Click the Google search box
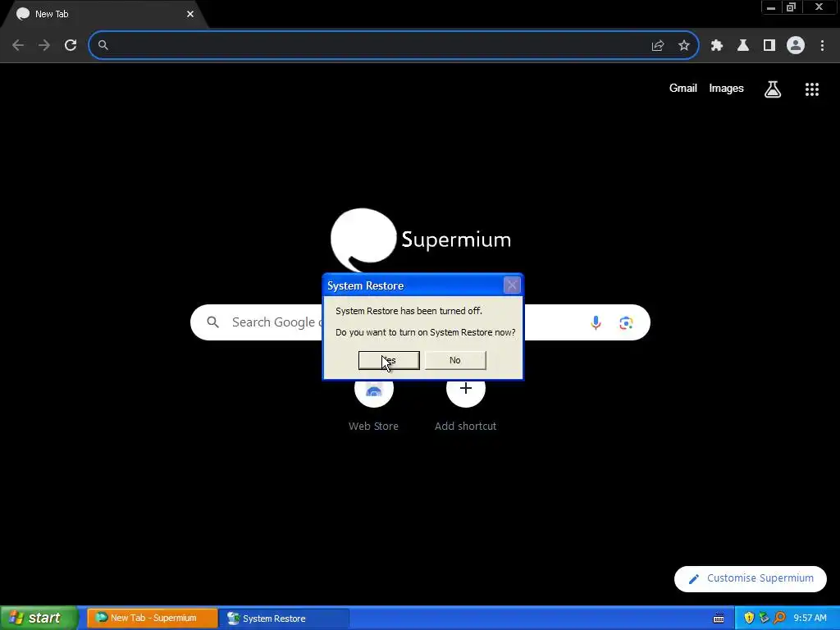The width and height of the screenshot is (840, 630). [x=420, y=322]
